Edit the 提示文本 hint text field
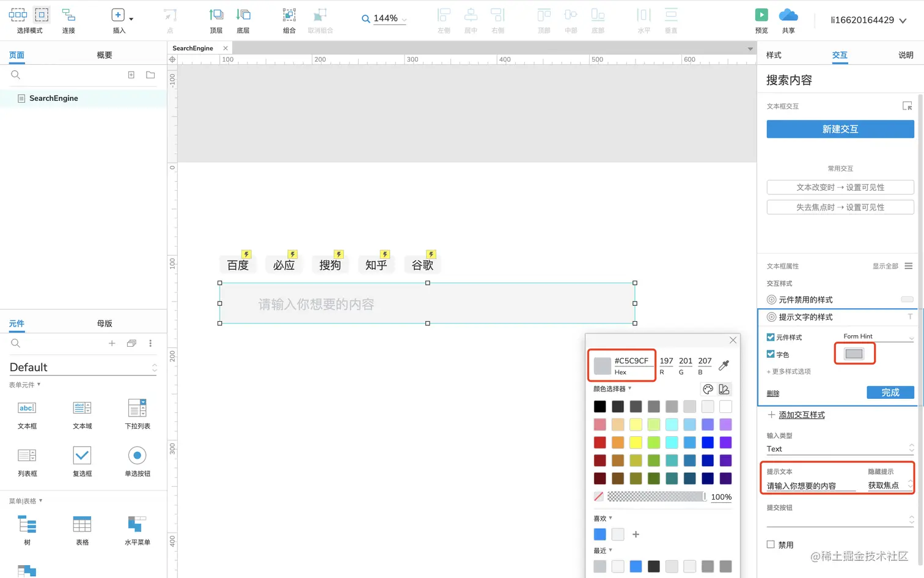The height and width of the screenshot is (578, 924). (811, 486)
